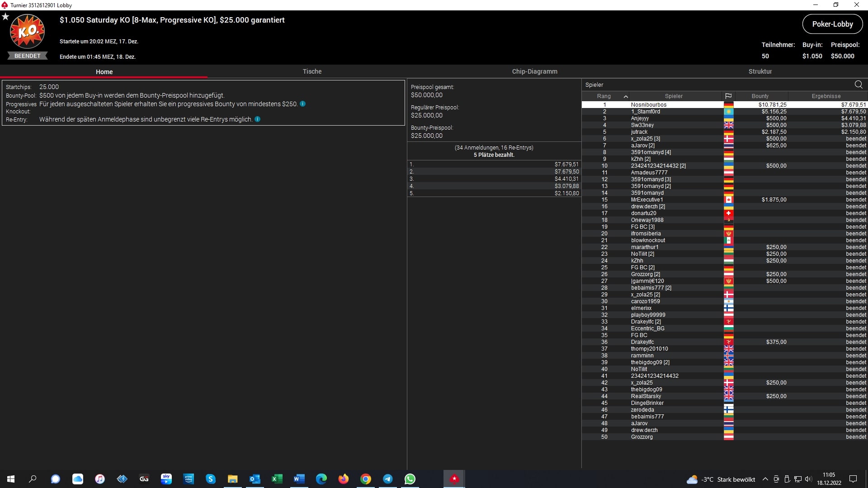Click the K.O. tournament logo
The image size is (868, 488).
(27, 32)
